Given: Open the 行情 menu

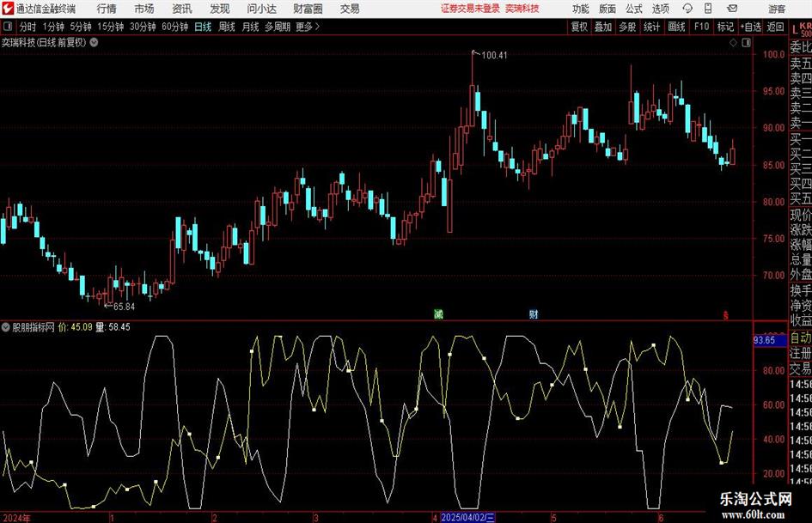Looking at the screenshot, I should 107,9.
